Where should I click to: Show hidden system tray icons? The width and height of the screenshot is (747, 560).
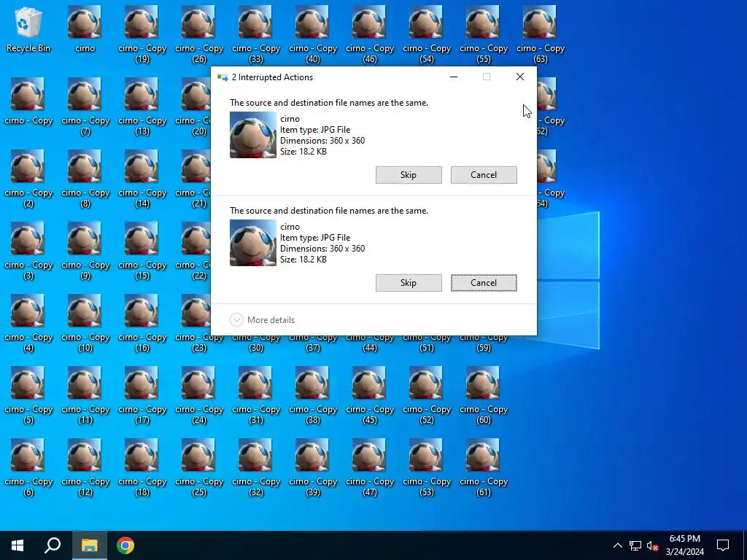pos(617,545)
